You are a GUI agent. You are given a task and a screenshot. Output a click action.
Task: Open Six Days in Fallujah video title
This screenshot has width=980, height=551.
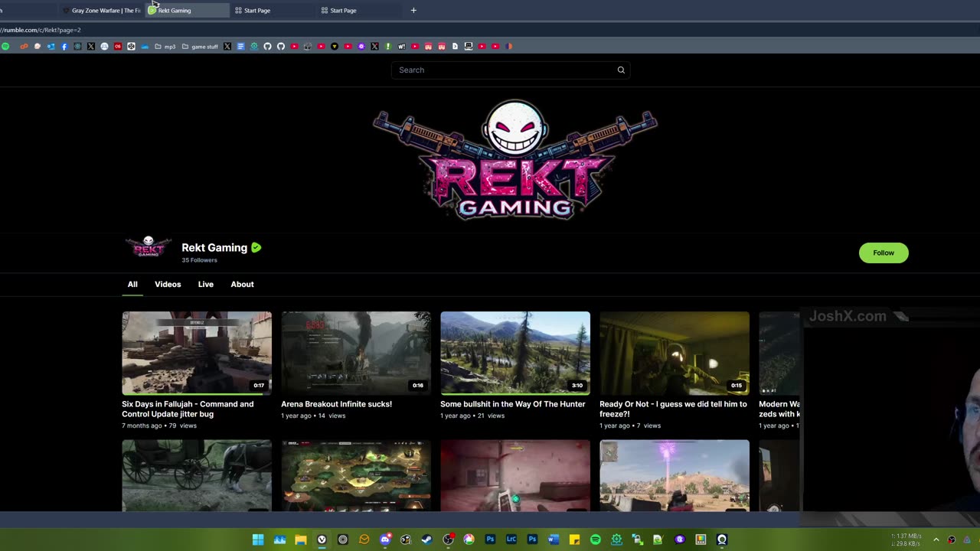pyautogui.click(x=188, y=409)
